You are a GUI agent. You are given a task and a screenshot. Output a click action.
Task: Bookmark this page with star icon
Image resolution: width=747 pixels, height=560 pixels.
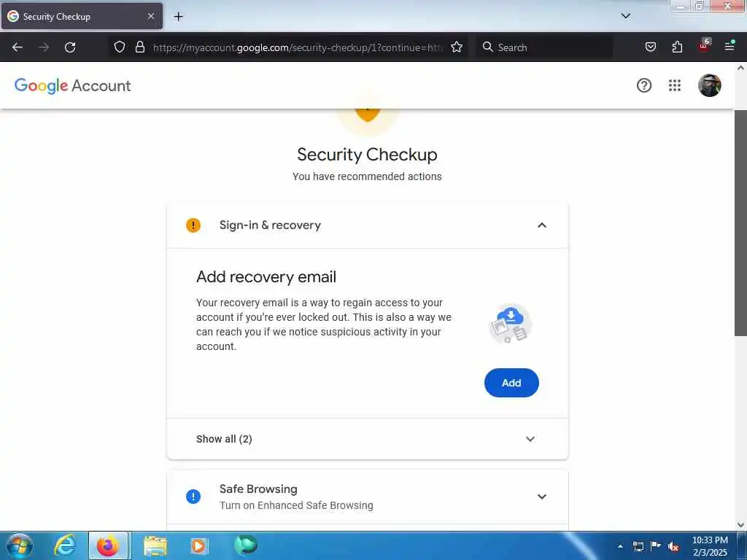point(457,47)
